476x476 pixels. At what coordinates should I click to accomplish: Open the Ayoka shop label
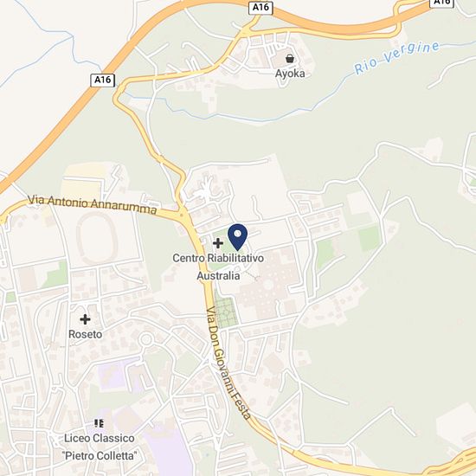pyautogui.click(x=290, y=74)
